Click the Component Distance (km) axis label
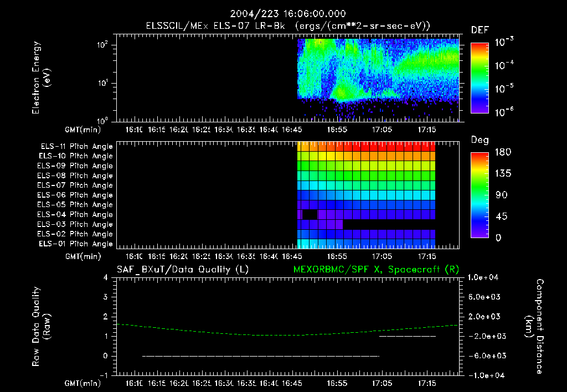Image resolution: width=567 pixels, height=392 pixels. [x=534, y=327]
